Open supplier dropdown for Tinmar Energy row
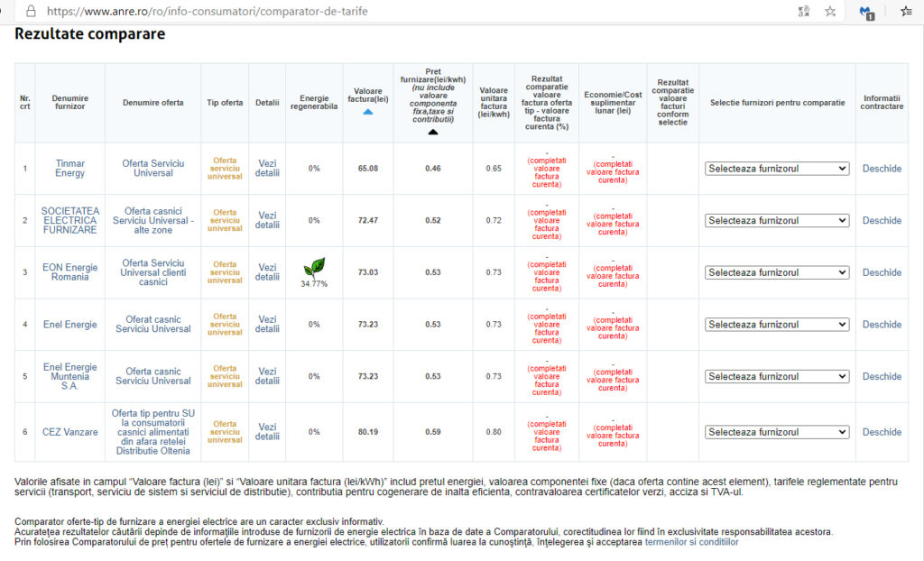 (x=776, y=169)
